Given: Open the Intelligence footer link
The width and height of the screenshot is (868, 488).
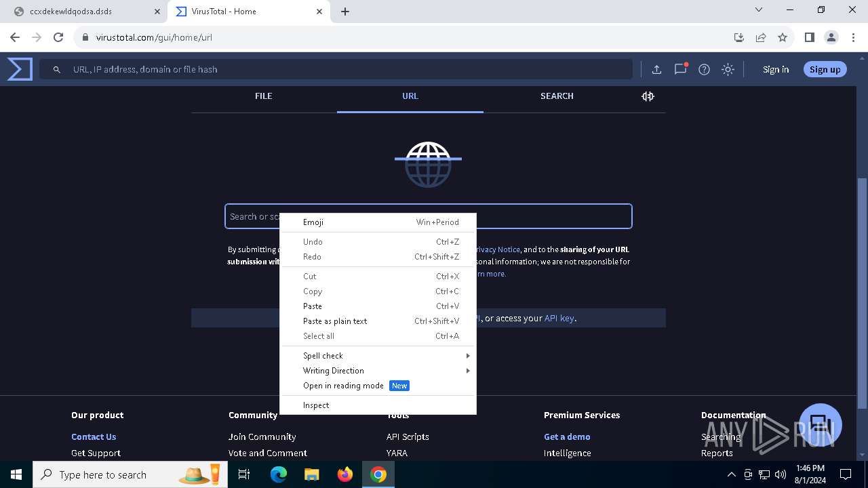Looking at the screenshot, I should (568, 453).
